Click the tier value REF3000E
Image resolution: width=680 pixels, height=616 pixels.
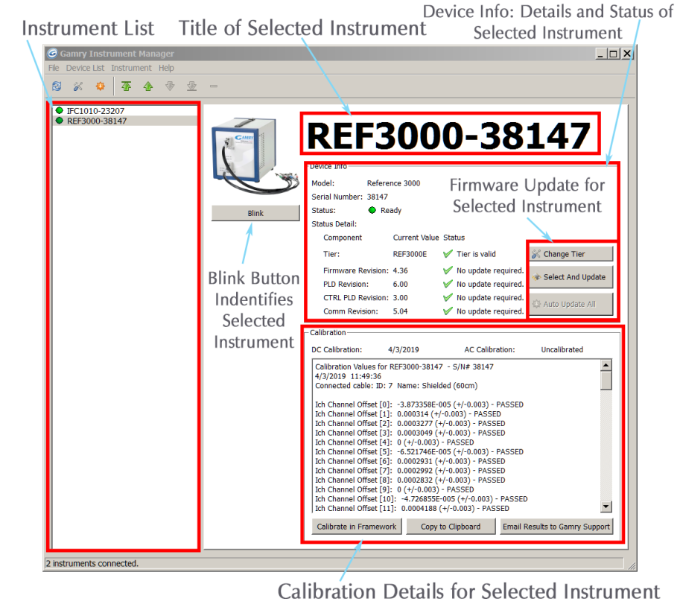click(x=410, y=254)
